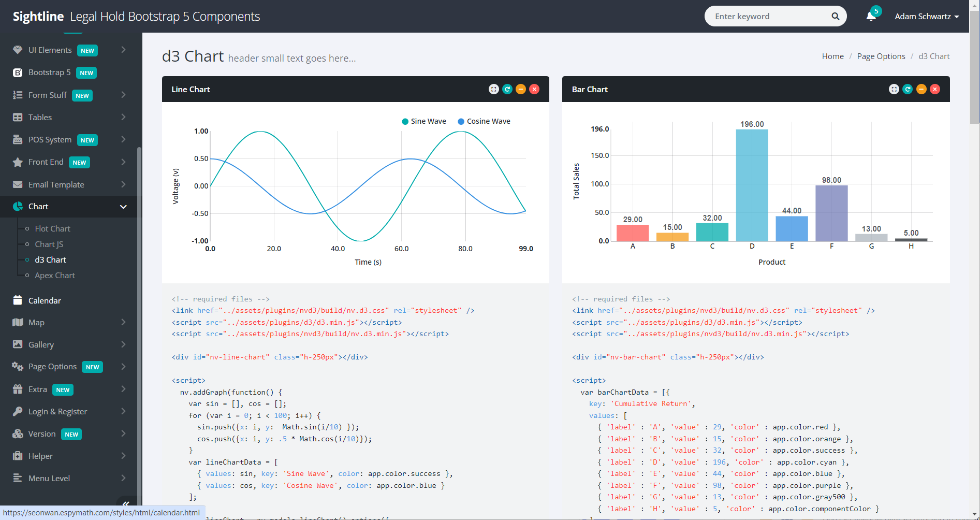Remove the Bar Chart panel
The image size is (980, 520).
point(934,89)
